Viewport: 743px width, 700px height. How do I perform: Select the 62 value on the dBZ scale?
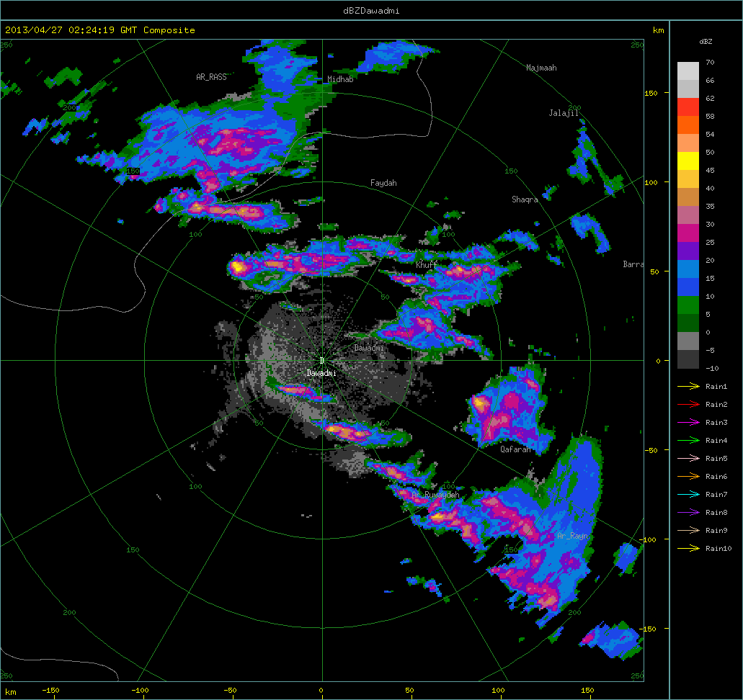pos(710,99)
